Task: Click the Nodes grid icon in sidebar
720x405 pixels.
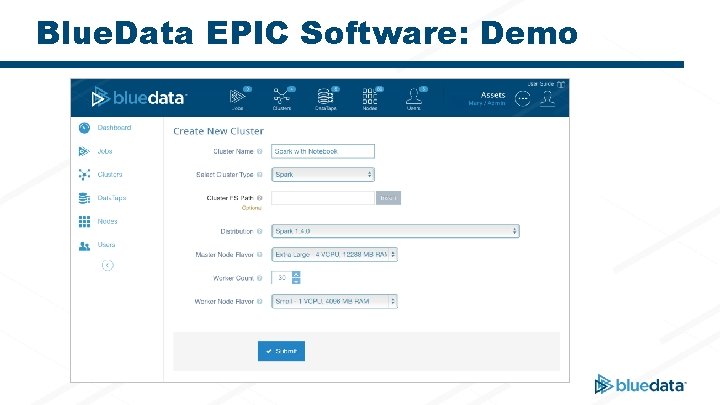Action: coord(84,221)
